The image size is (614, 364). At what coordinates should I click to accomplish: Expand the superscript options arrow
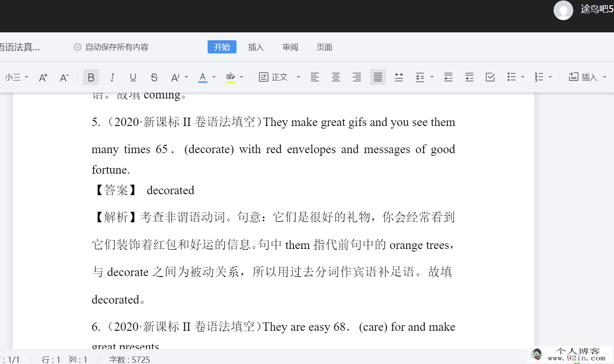(186, 77)
